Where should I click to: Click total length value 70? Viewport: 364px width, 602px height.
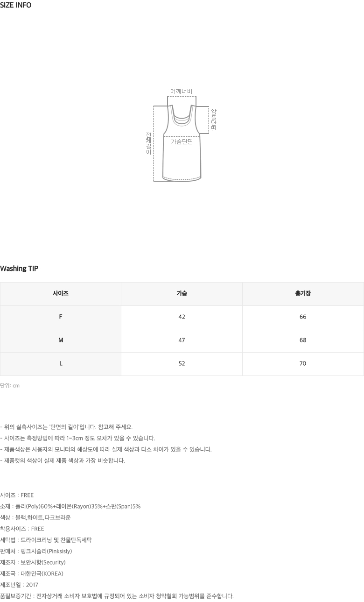(303, 364)
